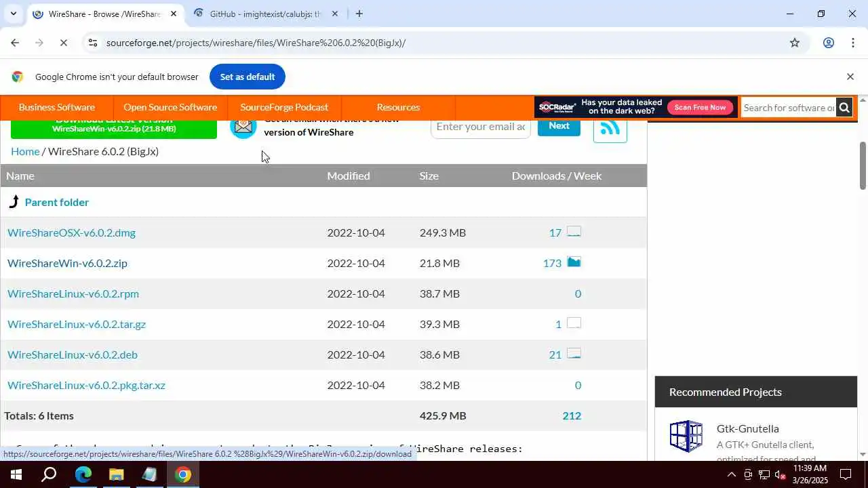Click the Search for software input field

coord(788,107)
